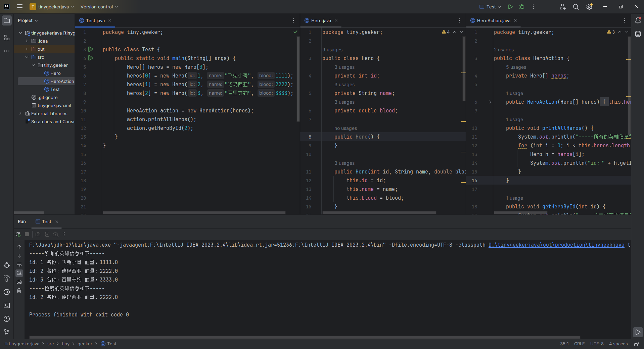Open IDE settings gear icon

point(589,7)
